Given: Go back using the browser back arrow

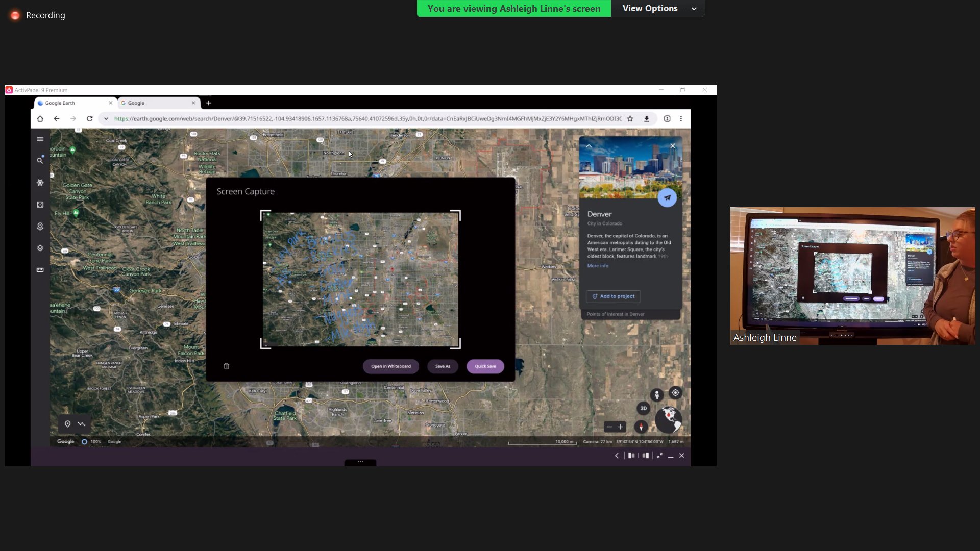Looking at the screenshot, I should pyautogui.click(x=57, y=119).
